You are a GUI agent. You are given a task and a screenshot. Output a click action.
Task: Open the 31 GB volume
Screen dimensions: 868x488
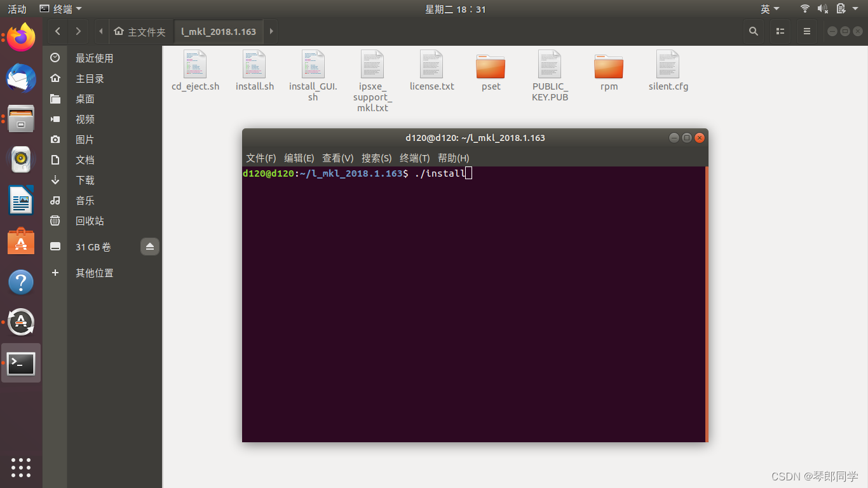(x=93, y=247)
